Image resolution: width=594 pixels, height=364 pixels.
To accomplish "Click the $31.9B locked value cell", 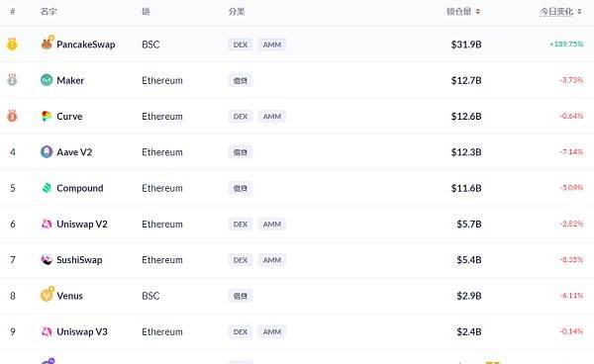I will pyautogui.click(x=466, y=45).
